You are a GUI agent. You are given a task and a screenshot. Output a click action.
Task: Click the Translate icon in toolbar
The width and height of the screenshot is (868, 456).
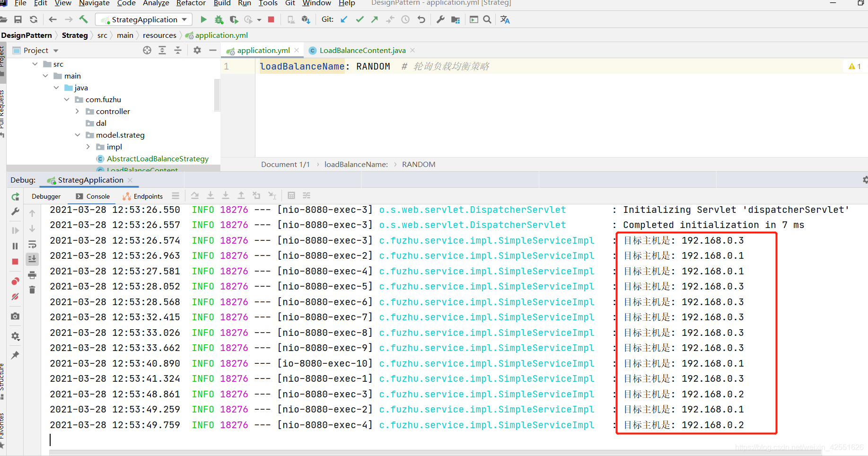(x=505, y=19)
